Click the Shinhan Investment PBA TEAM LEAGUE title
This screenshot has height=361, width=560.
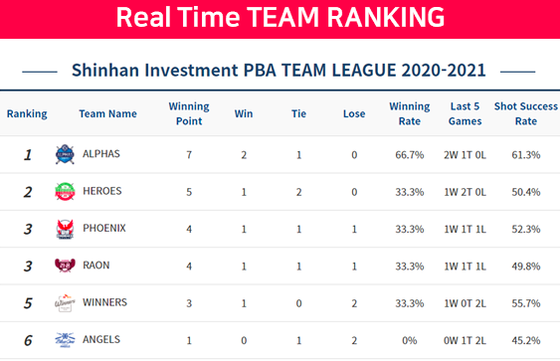pos(279,70)
